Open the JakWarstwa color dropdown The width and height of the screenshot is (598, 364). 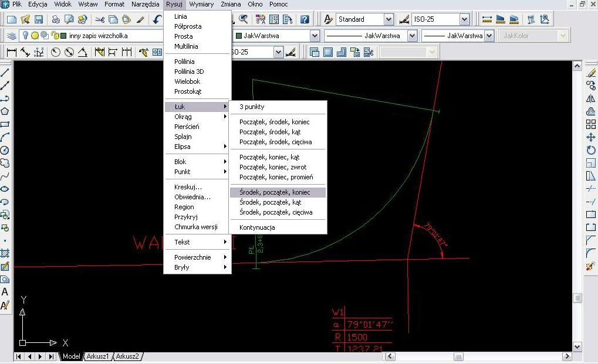[x=315, y=36]
